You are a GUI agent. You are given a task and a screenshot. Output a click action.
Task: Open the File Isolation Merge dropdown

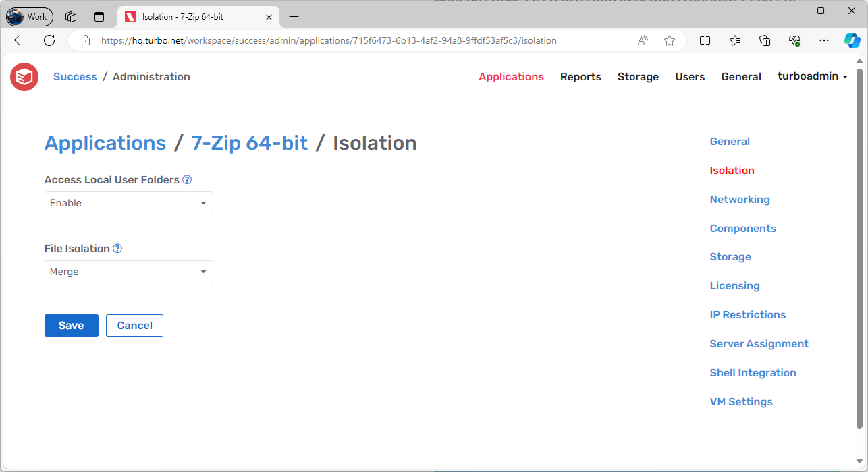128,271
